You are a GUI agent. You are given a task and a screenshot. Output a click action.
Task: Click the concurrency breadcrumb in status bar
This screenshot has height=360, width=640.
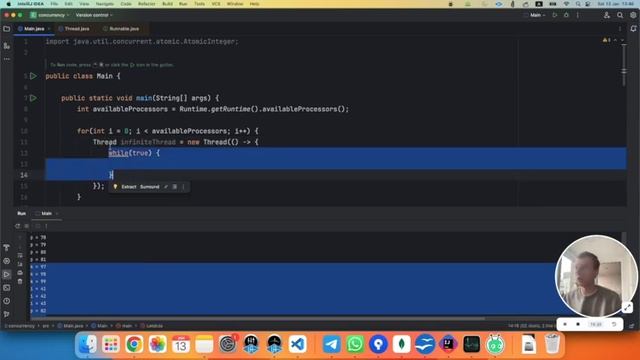pyautogui.click(x=20, y=326)
